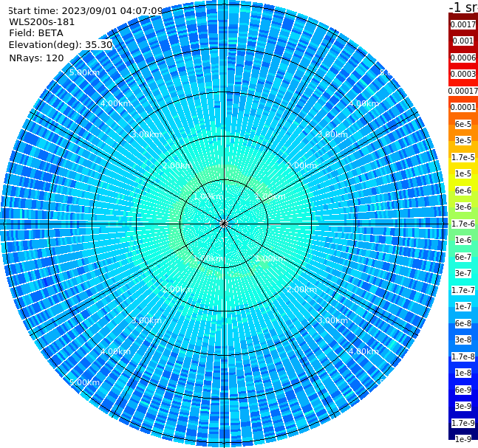Click the 1.7e-8 colorbar value
Viewport: 478px width, 448px height.
click(x=463, y=356)
